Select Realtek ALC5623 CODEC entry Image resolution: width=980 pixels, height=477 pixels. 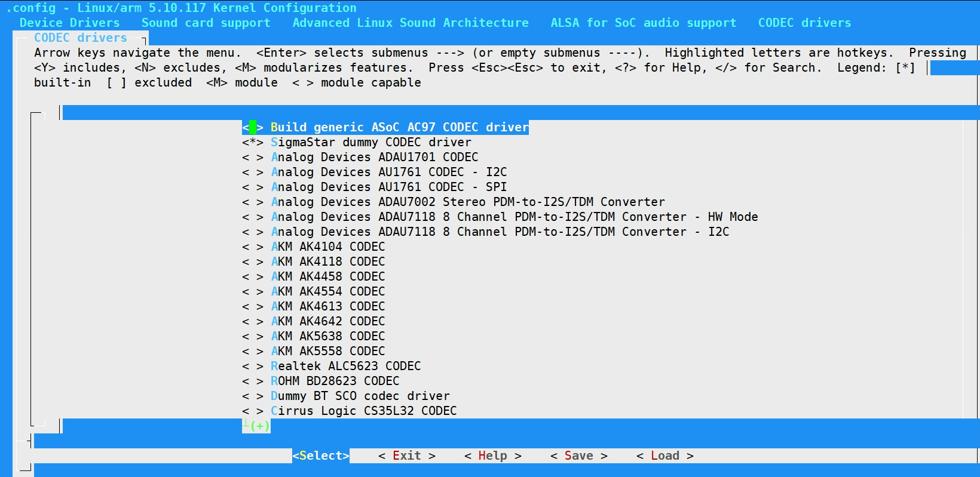tap(346, 366)
